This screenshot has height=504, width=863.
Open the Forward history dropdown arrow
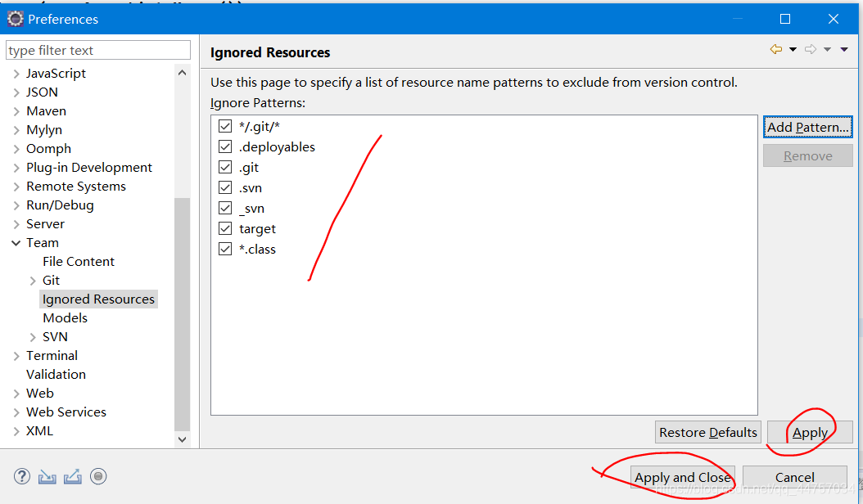click(827, 50)
